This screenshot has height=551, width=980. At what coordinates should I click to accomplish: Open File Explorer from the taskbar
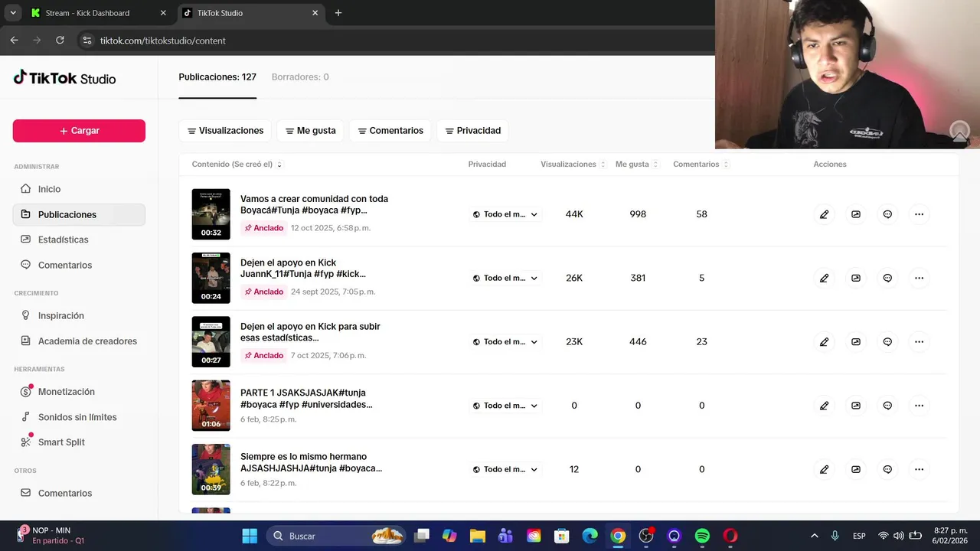478,536
